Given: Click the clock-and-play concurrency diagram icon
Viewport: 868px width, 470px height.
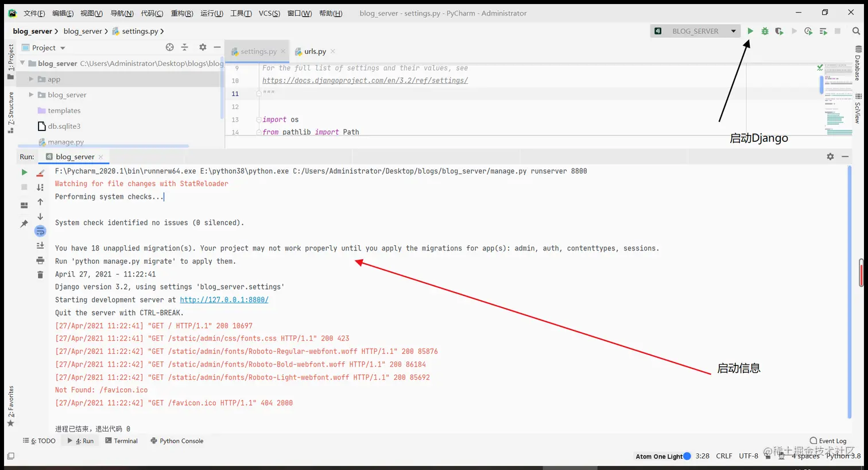Looking at the screenshot, I should click(x=808, y=31).
